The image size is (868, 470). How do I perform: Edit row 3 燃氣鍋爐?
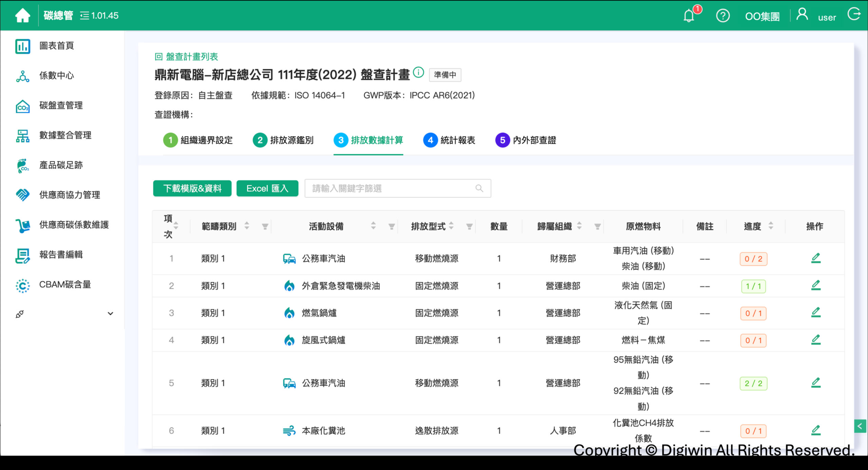[x=815, y=313]
